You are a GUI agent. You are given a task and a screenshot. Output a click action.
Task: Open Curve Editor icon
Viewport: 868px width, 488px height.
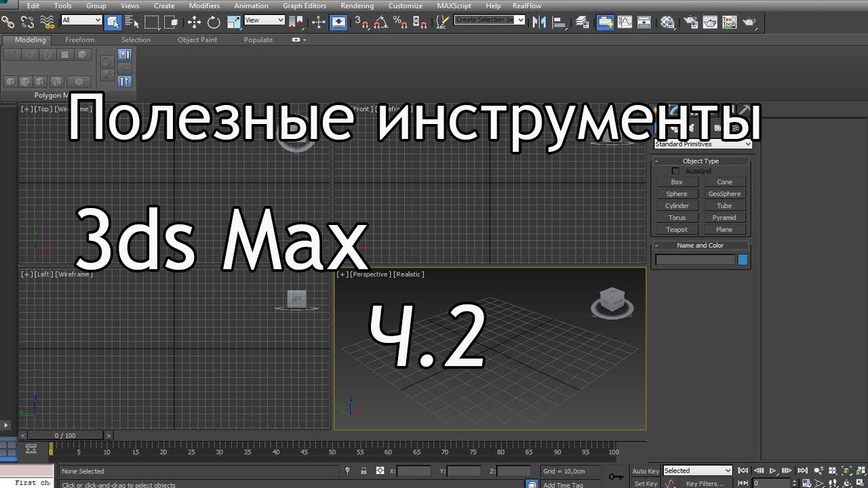pos(625,22)
